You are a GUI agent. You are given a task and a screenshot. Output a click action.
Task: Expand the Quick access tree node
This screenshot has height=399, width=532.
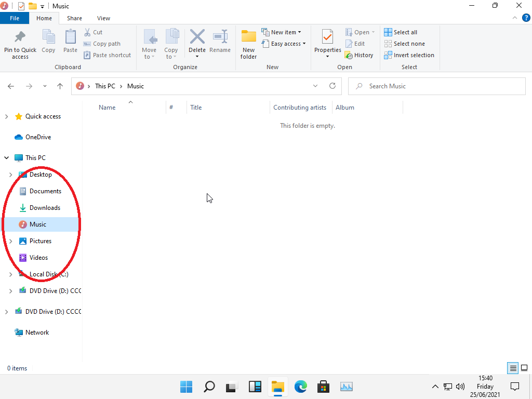[7, 116]
